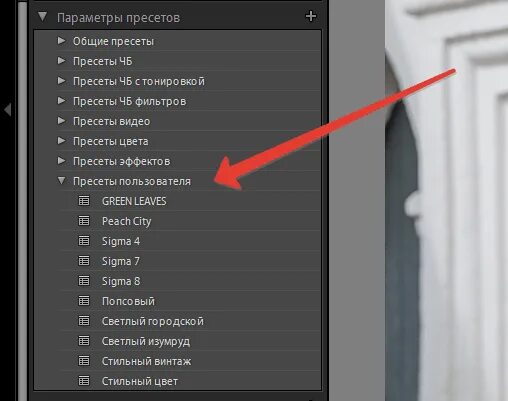This screenshot has width=508, height=401.
Task: Select the Пресеты ЧБ folder label
Action: pyautogui.click(x=103, y=61)
